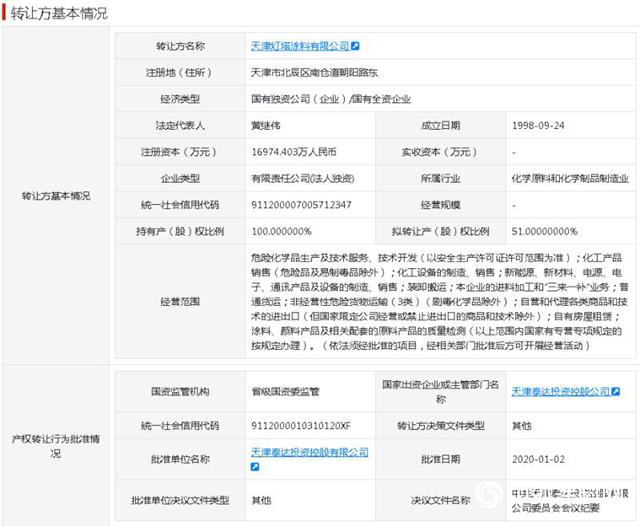Click the 所属行业 label
The image size is (640, 526).
pos(441,178)
